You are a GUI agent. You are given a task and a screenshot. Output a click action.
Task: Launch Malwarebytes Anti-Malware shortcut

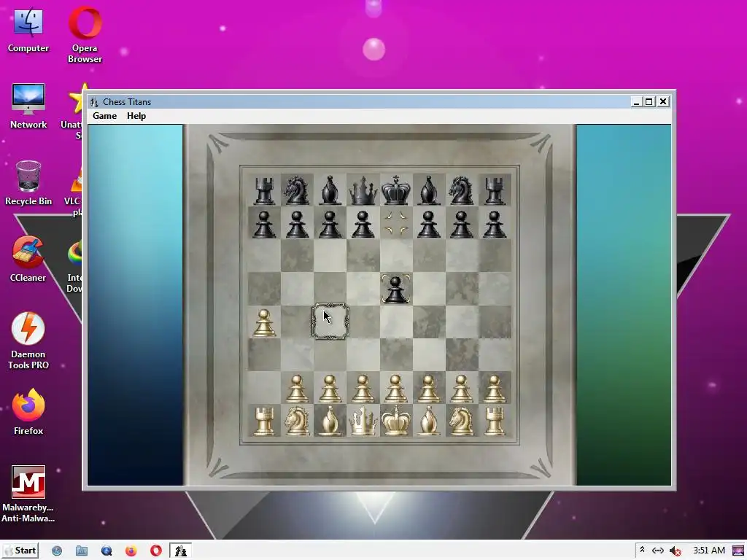click(28, 494)
